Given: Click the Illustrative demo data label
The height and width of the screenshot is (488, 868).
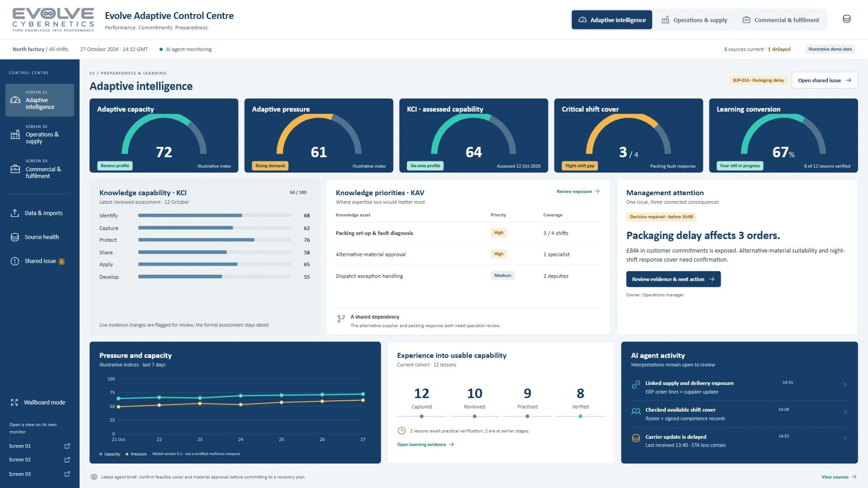Looking at the screenshot, I should 830,49.
